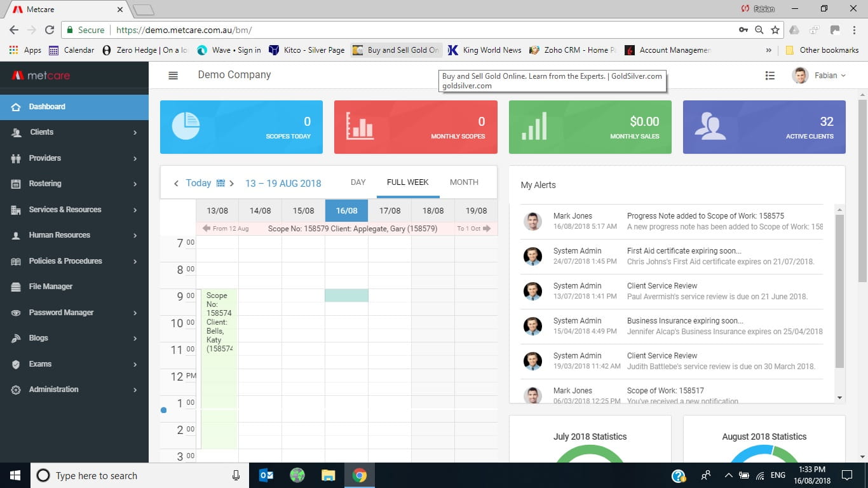Screen dimensions: 868x488
Task: Click the Policies & Procedures book icon
Action: click(16, 261)
